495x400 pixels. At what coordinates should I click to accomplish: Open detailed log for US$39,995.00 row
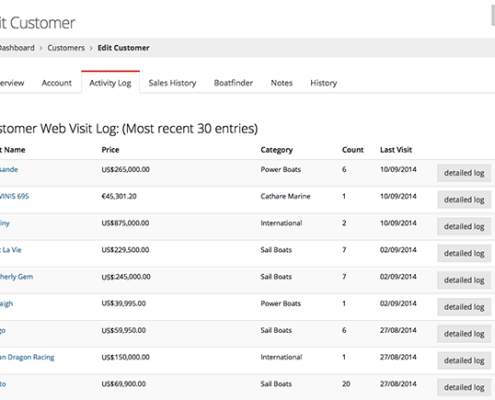point(464,307)
